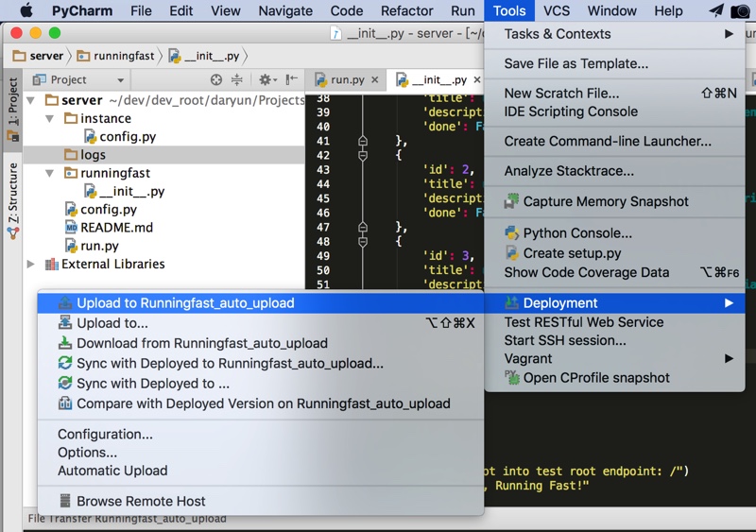Click the Apple logo in menu bar
The width and height of the screenshot is (756, 532).
[27, 10]
